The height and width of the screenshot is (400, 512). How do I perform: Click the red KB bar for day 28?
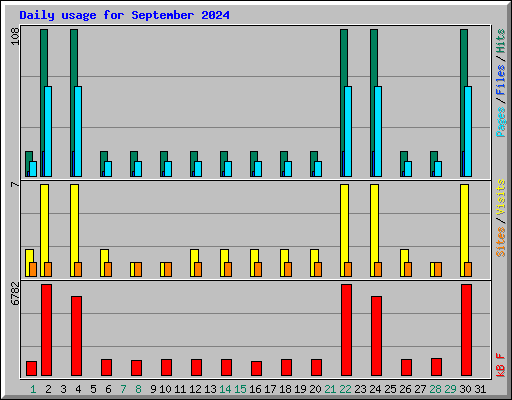436,367
